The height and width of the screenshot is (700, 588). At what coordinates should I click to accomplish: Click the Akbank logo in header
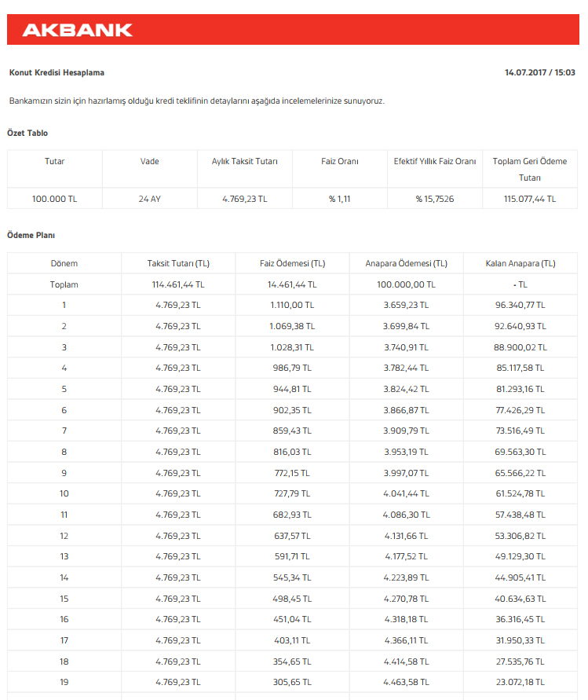(77, 31)
